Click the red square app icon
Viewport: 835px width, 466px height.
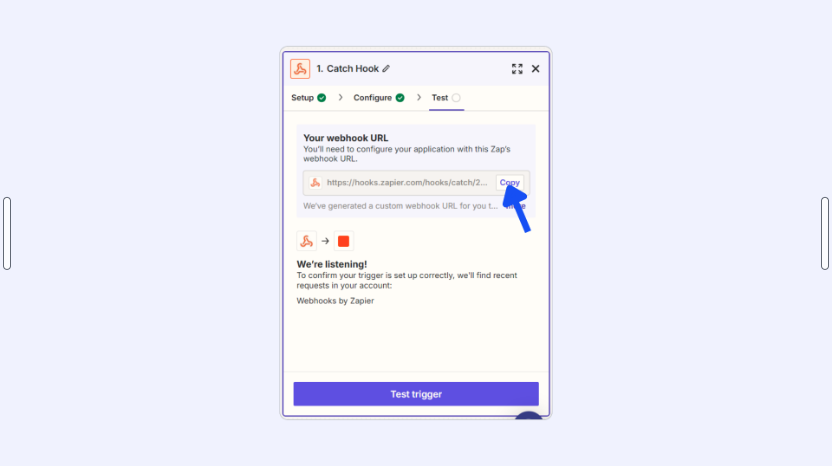point(343,241)
